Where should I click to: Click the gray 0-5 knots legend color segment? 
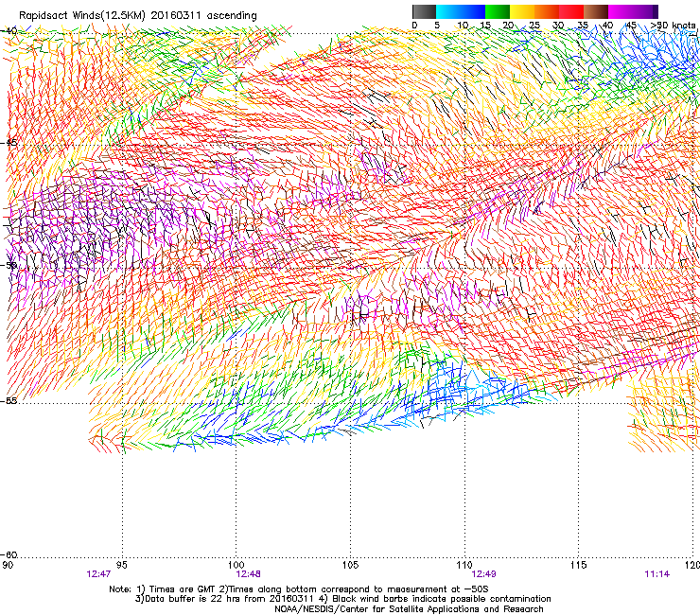click(x=424, y=11)
